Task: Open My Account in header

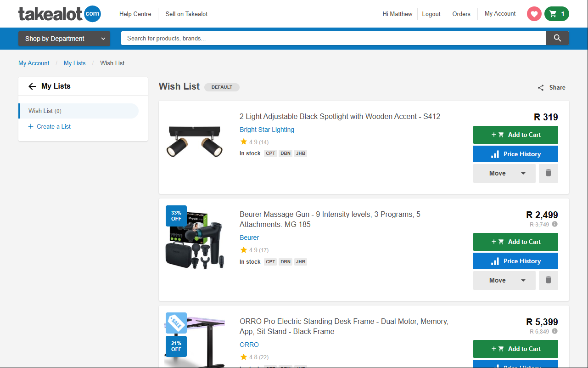Action: coord(500,14)
